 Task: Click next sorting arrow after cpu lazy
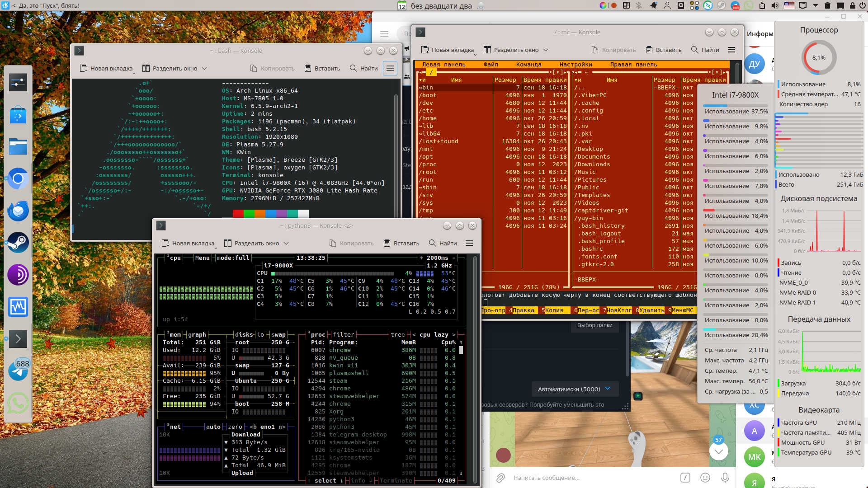pyautogui.click(x=454, y=334)
